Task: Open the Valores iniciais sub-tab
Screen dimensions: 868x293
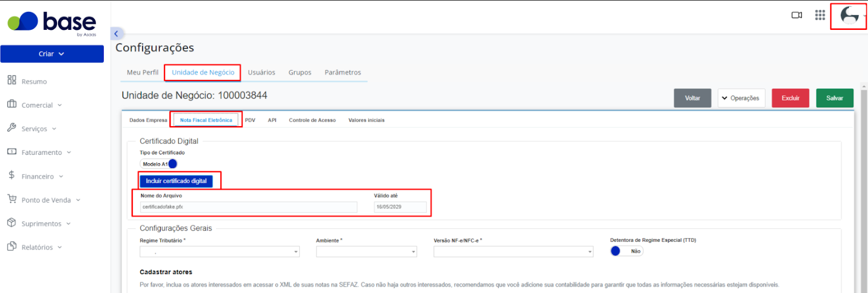Action: coord(366,120)
